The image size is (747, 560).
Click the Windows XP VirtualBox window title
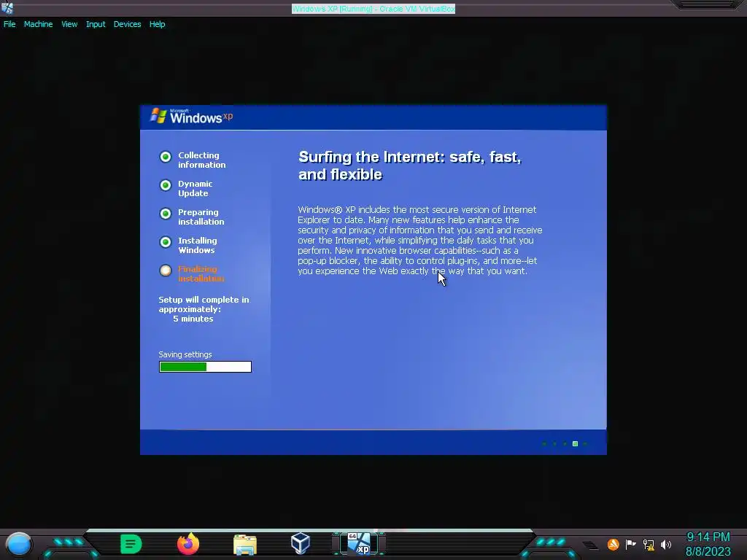(x=373, y=9)
